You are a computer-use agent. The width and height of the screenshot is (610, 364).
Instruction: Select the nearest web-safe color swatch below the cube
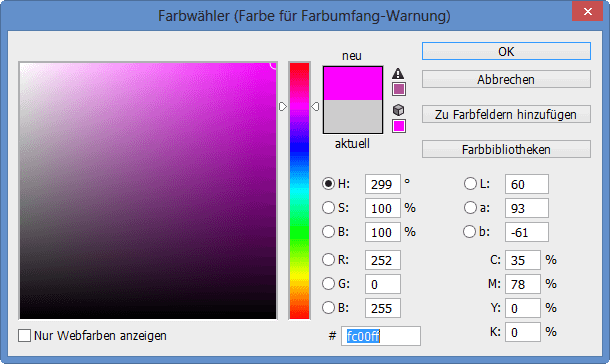[399, 126]
